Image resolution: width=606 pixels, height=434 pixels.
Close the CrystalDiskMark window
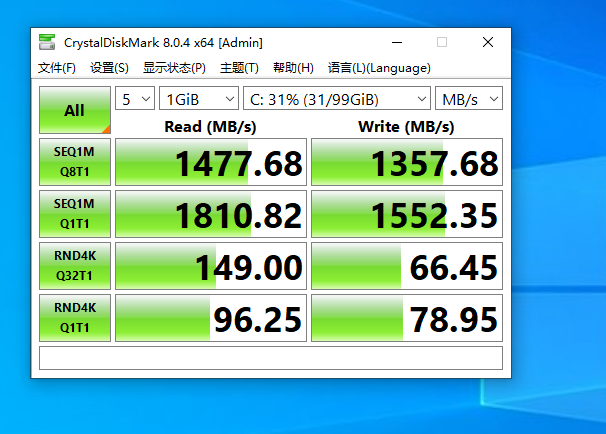[488, 42]
